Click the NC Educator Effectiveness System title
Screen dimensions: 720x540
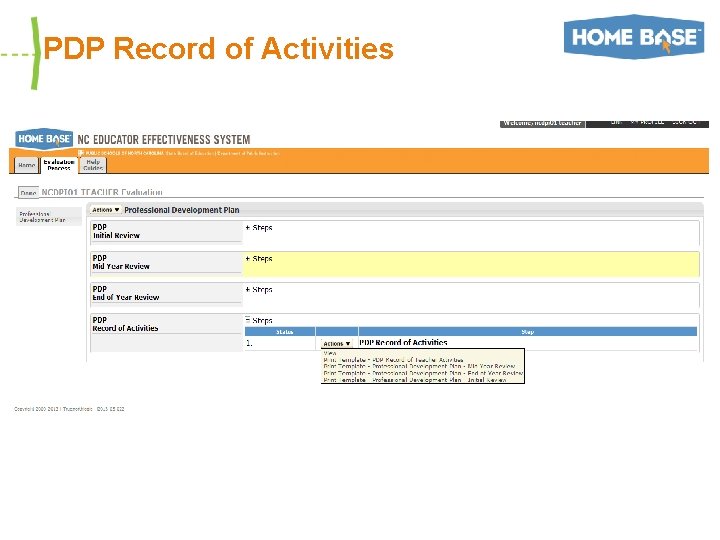click(x=164, y=140)
